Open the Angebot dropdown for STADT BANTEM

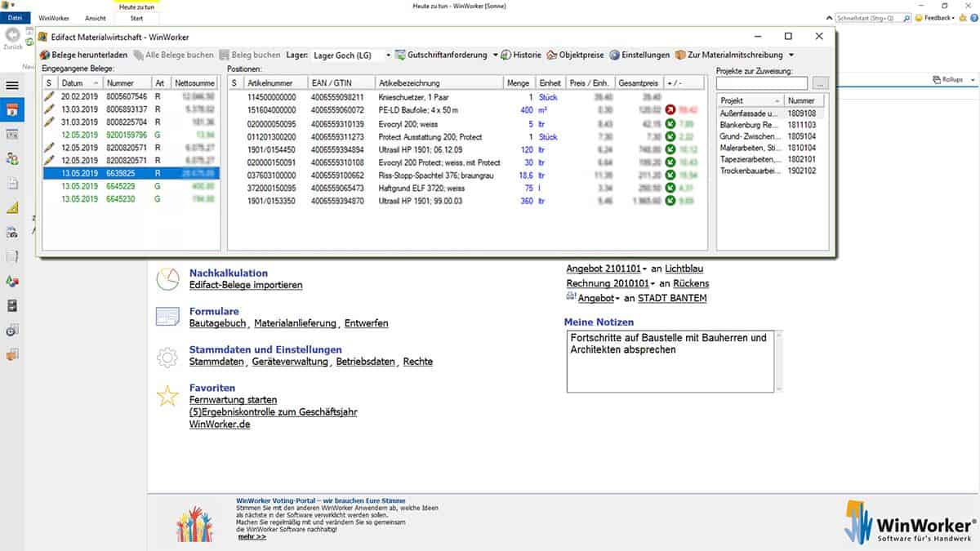(x=618, y=299)
